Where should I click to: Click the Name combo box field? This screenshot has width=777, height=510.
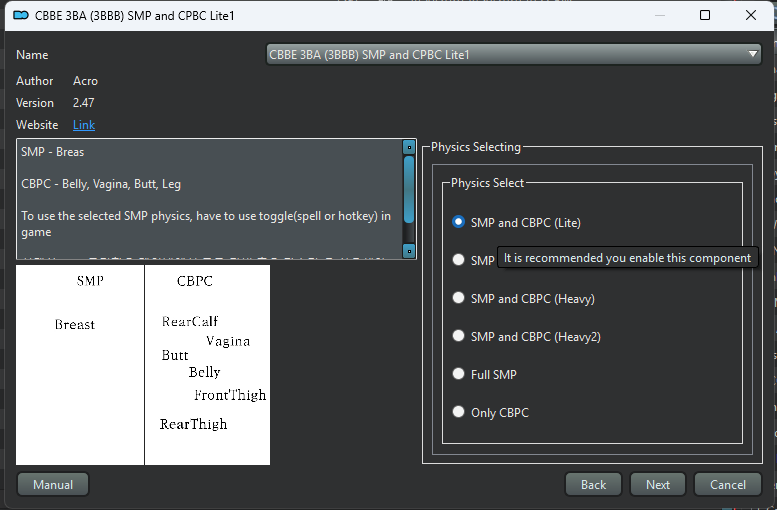pyautogui.click(x=513, y=55)
